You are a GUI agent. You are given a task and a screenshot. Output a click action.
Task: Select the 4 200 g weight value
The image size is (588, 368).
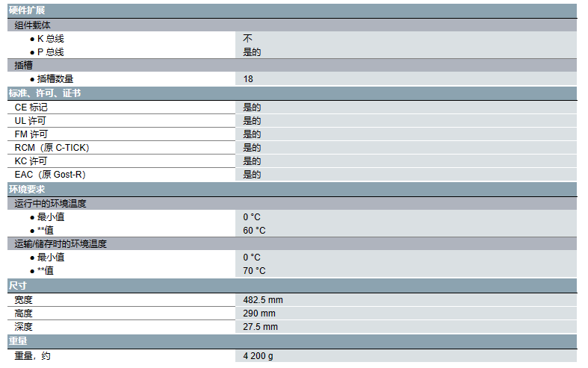[258, 355]
